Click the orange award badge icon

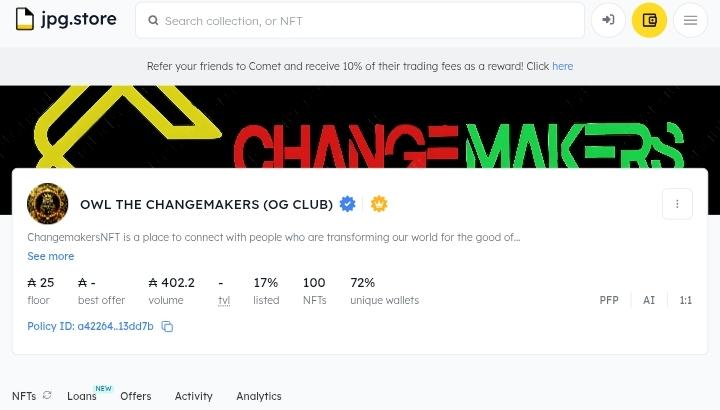pos(379,204)
